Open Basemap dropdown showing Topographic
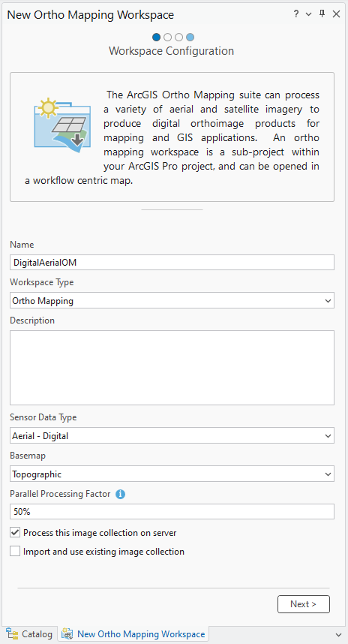 point(172,474)
